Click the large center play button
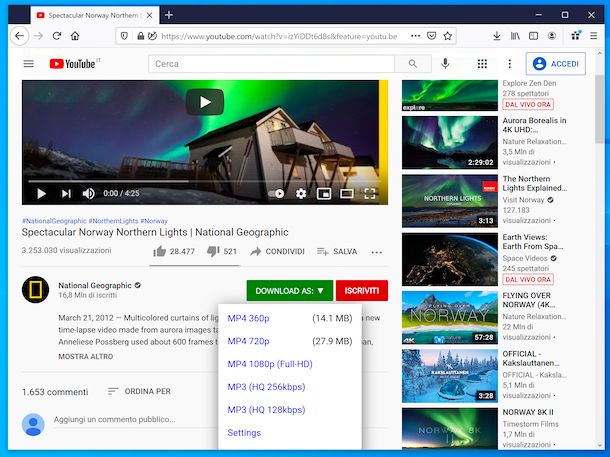Screen dimensions: 610x457 point(205,102)
